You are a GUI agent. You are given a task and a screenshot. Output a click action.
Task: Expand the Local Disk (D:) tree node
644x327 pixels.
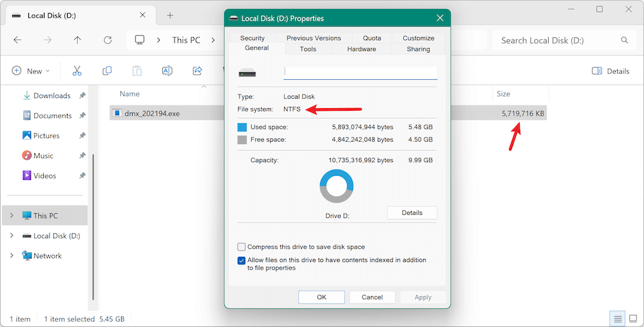tap(12, 236)
